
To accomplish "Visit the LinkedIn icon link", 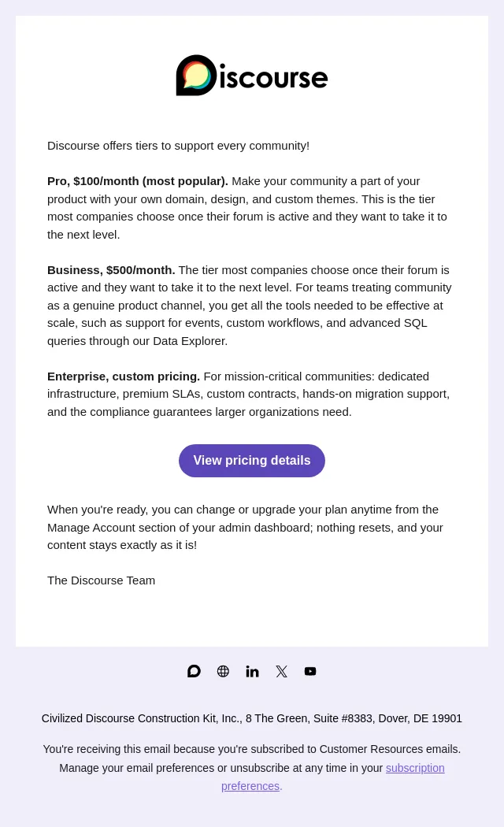I will [252, 671].
